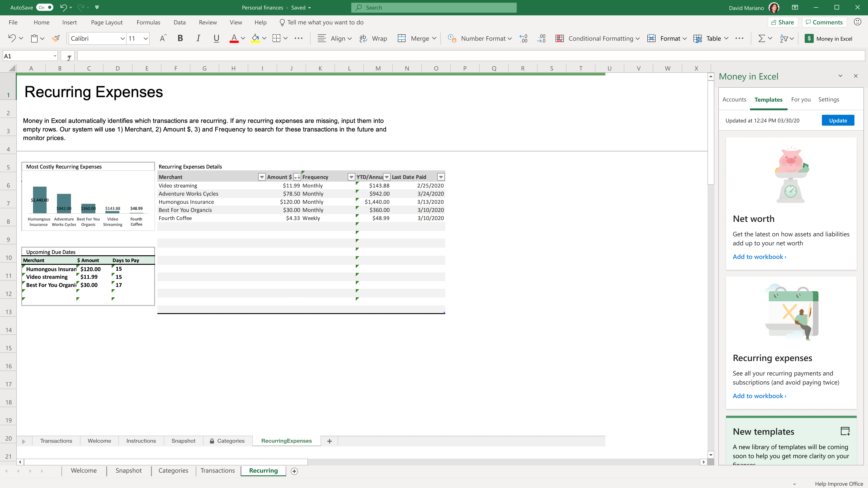Click the Increase Font Size icon
Image resolution: width=868 pixels, height=488 pixels.
(x=163, y=38)
